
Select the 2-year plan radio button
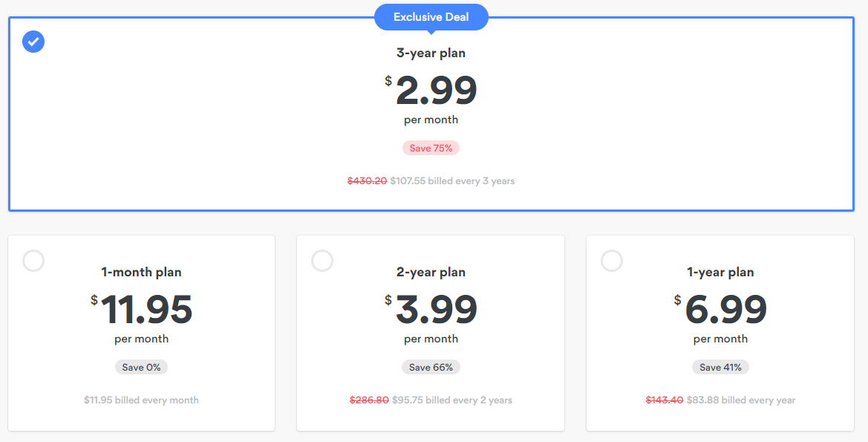click(x=322, y=261)
